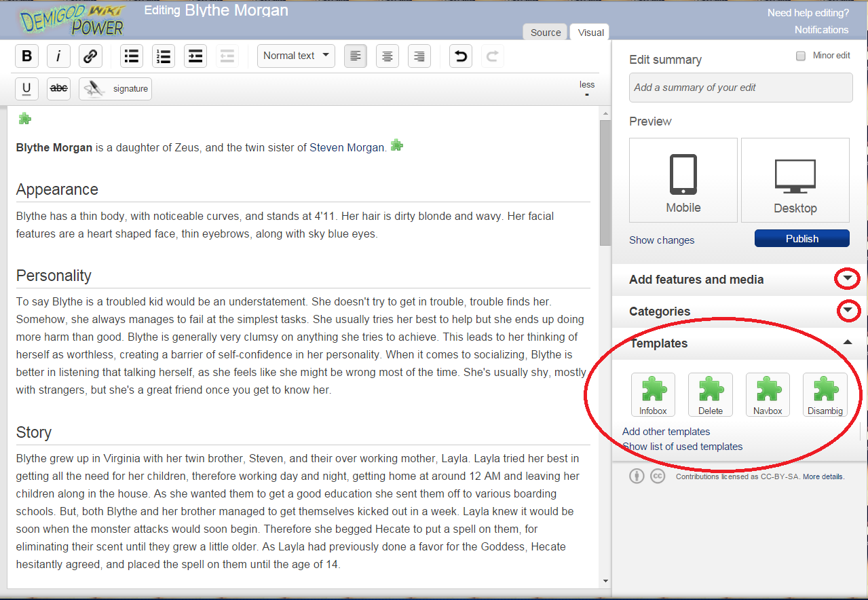This screenshot has width=868, height=600.
Task: Click the Personality heading
Action: point(54,276)
